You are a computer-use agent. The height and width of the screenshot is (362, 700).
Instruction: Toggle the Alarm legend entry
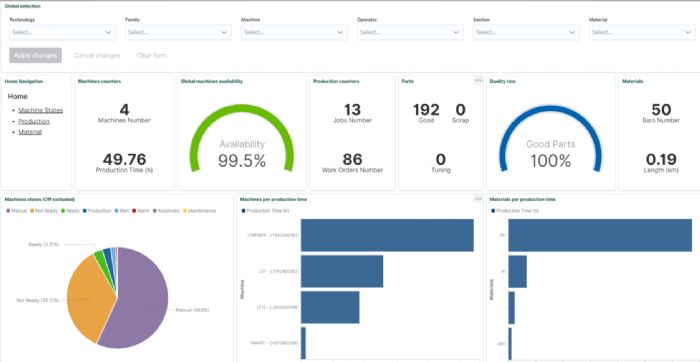coord(141,211)
